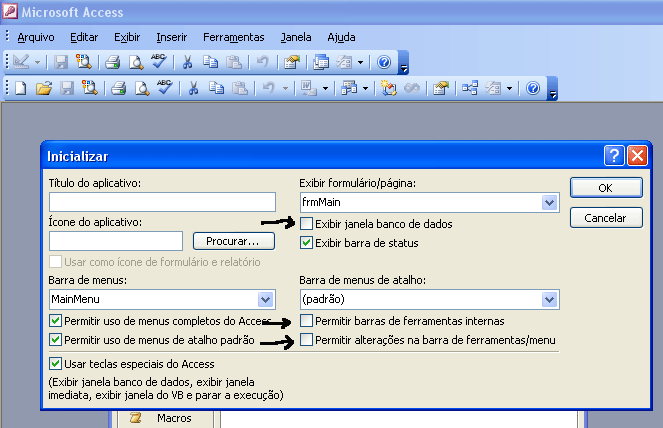Open the Exibir menu

pyautogui.click(x=127, y=37)
